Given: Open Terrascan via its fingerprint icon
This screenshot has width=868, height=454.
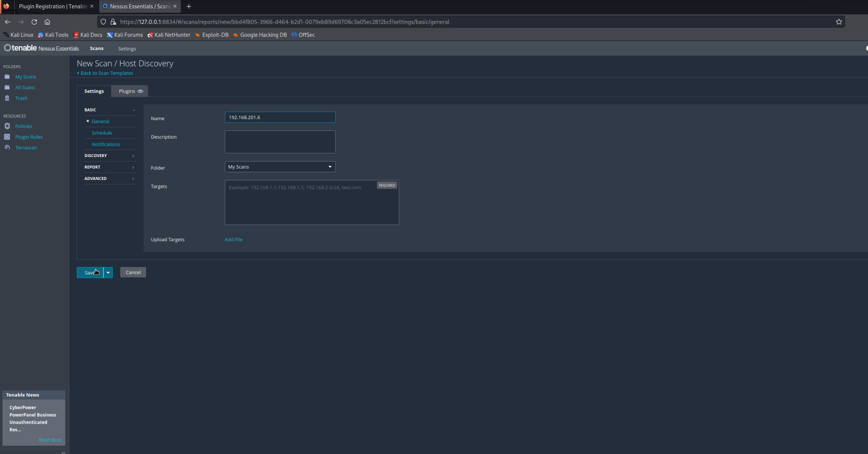Looking at the screenshot, I should (x=7, y=148).
